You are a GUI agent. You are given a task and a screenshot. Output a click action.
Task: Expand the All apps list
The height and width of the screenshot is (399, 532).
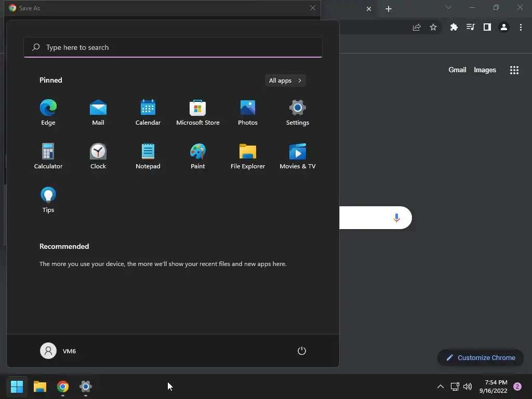click(x=285, y=81)
